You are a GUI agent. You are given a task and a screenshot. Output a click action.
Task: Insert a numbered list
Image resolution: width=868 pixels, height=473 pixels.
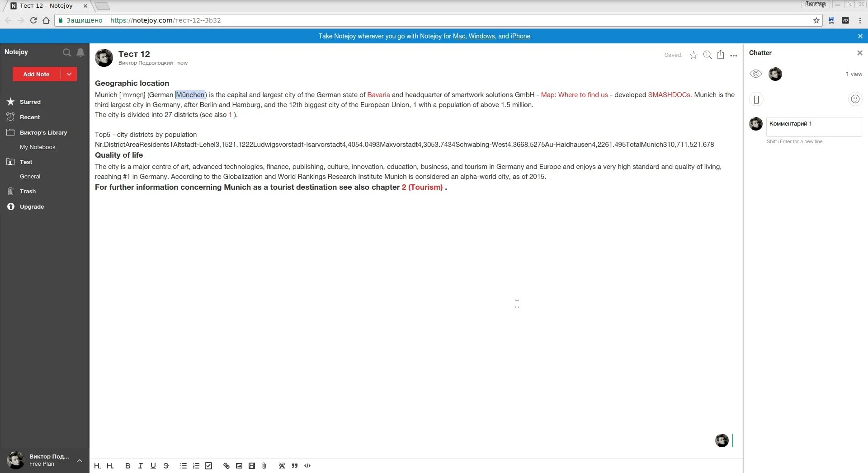196,466
